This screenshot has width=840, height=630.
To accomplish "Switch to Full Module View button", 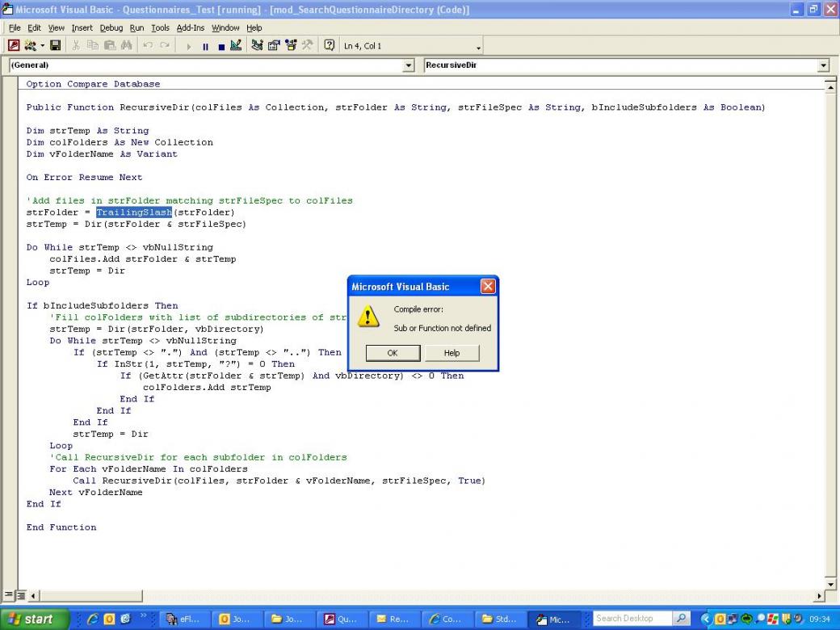I will (20, 595).
